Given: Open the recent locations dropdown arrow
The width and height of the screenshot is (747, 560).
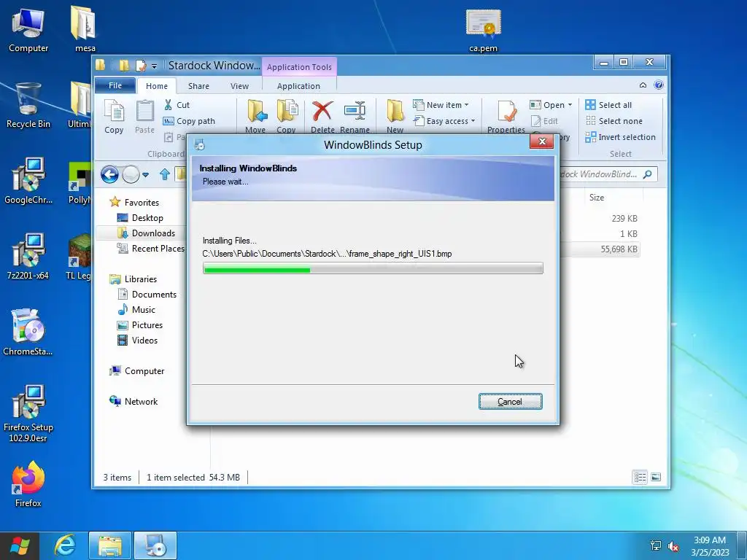Looking at the screenshot, I should 145,175.
